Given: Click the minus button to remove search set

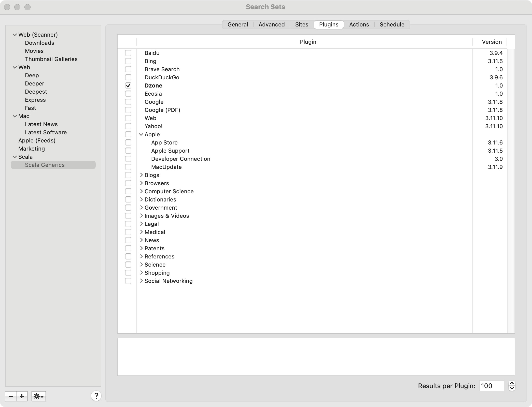Looking at the screenshot, I should 11,396.
